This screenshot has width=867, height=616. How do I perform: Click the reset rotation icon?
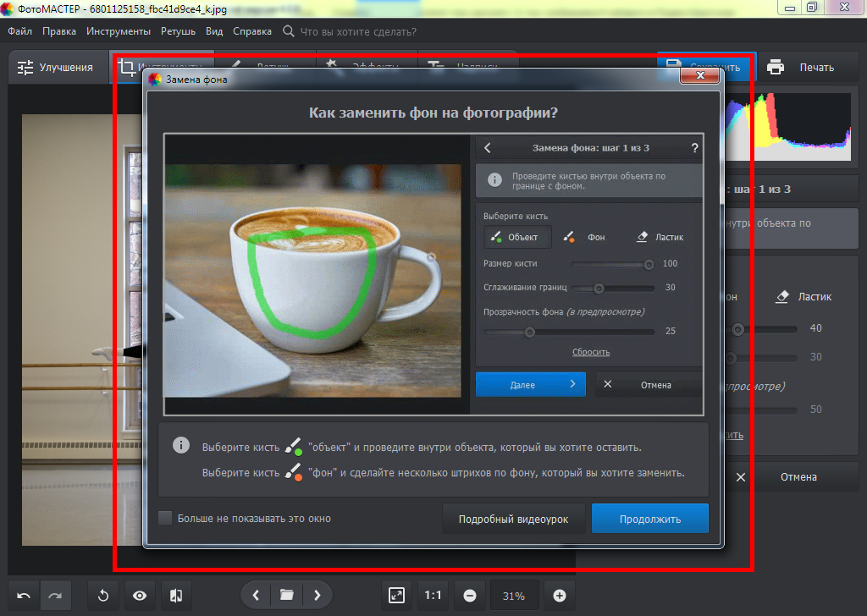point(103,596)
